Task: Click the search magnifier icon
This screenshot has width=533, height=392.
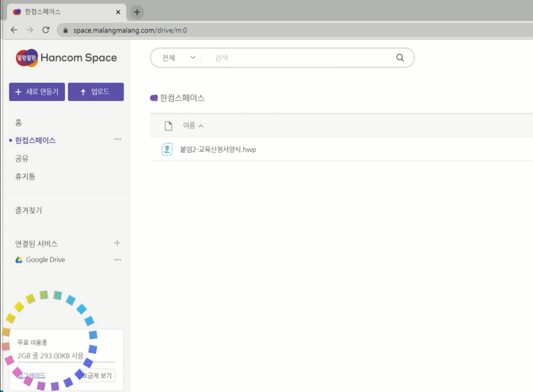Action: (x=400, y=58)
